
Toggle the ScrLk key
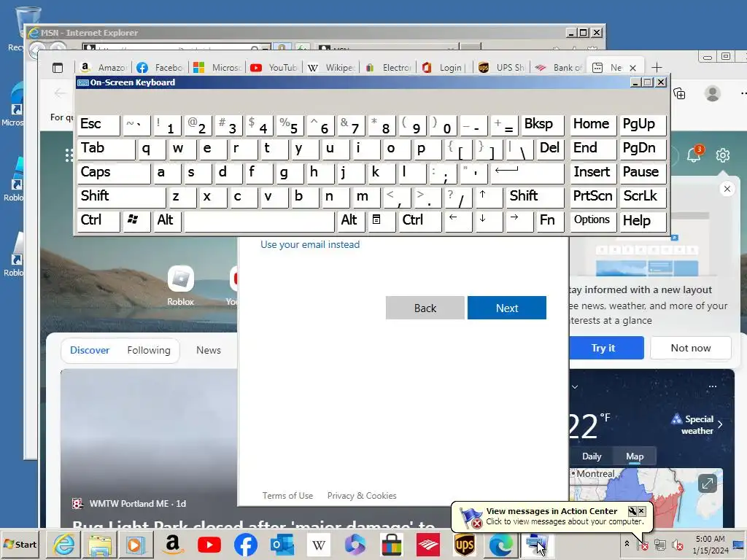(x=642, y=197)
